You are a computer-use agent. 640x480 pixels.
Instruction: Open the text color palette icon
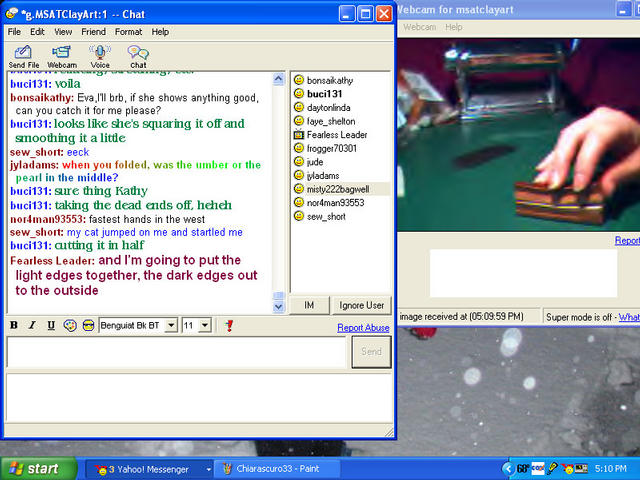(x=70, y=325)
